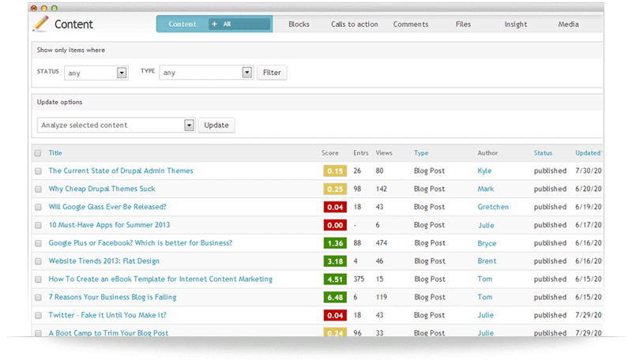Open The Current State of Drupal Admin Themes
The image size is (632, 364).
tap(121, 171)
